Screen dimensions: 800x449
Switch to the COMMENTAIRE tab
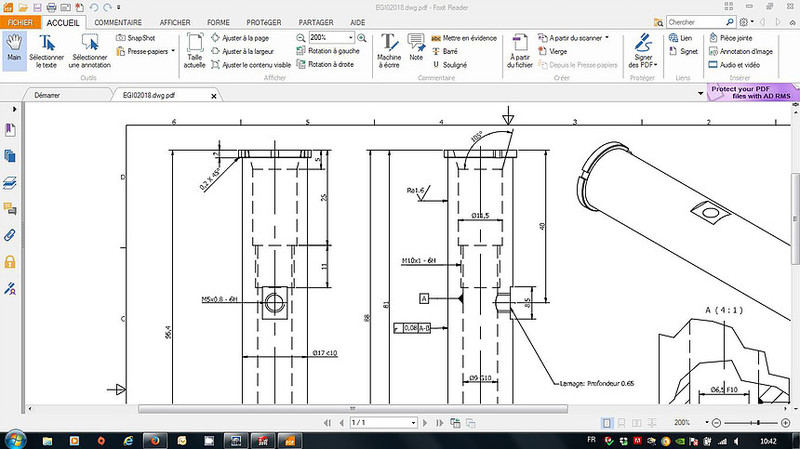(118, 21)
